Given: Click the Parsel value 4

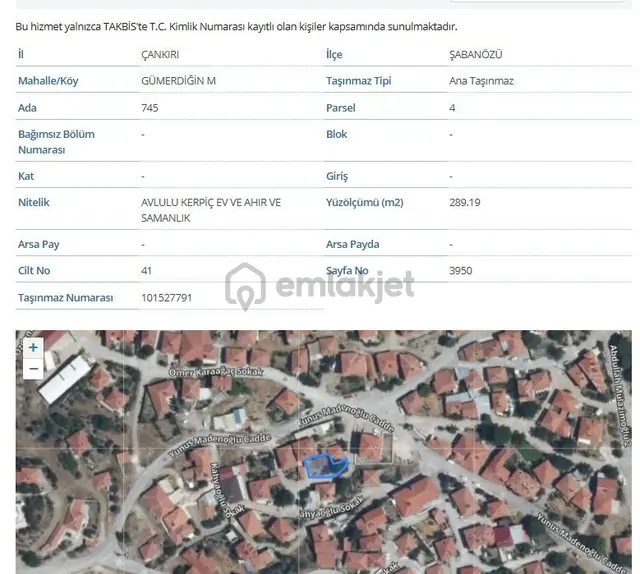Looking at the screenshot, I should click(x=452, y=108).
